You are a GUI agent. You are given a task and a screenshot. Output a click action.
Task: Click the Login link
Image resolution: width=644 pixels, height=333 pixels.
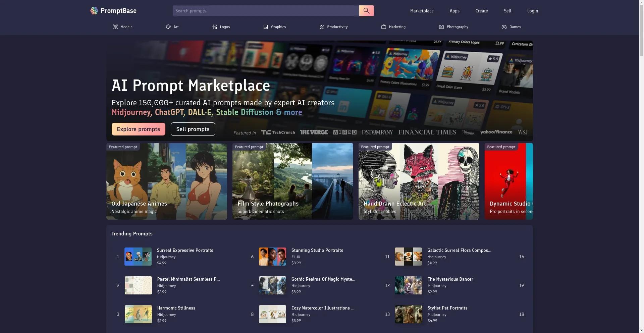(532, 11)
